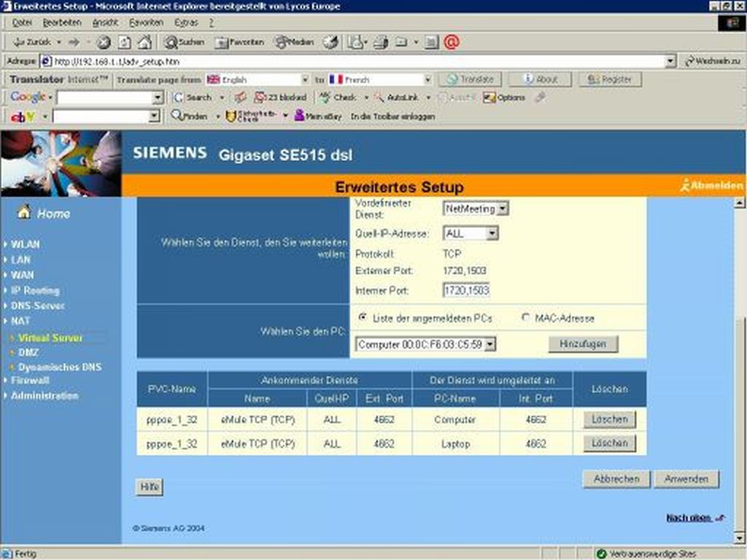Expand the Administration sidebar menu

[x=44, y=396]
